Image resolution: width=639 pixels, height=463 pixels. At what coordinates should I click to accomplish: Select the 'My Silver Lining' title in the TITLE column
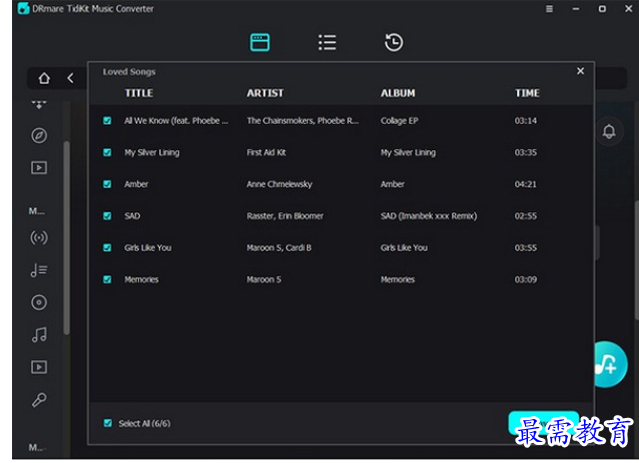tap(152, 152)
